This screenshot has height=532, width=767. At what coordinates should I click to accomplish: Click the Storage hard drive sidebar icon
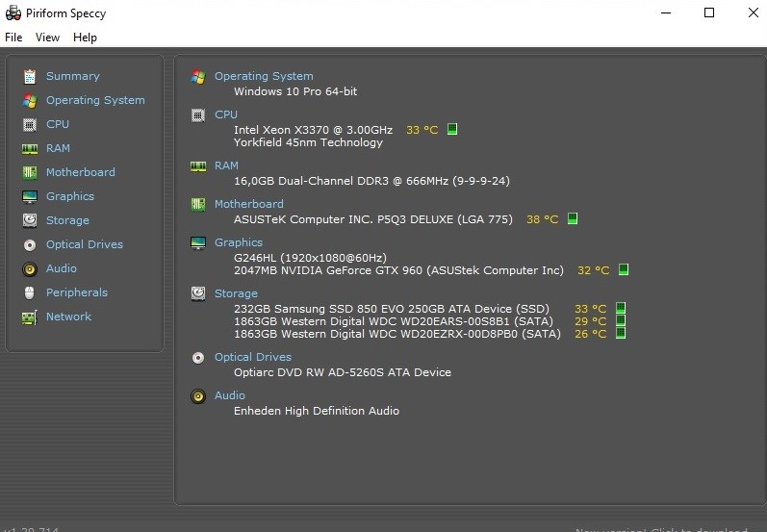tap(29, 220)
